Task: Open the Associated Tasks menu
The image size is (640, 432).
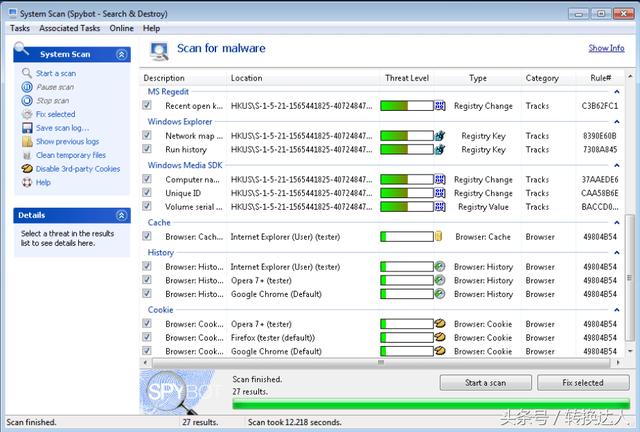Action: click(x=70, y=28)
